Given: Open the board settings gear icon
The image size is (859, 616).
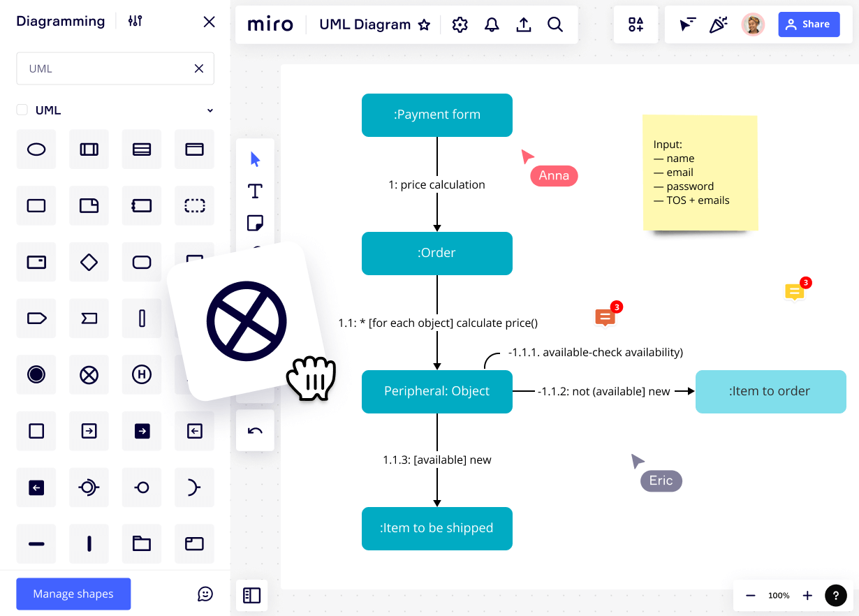Looking at the screenshot, I should (460, 24).
